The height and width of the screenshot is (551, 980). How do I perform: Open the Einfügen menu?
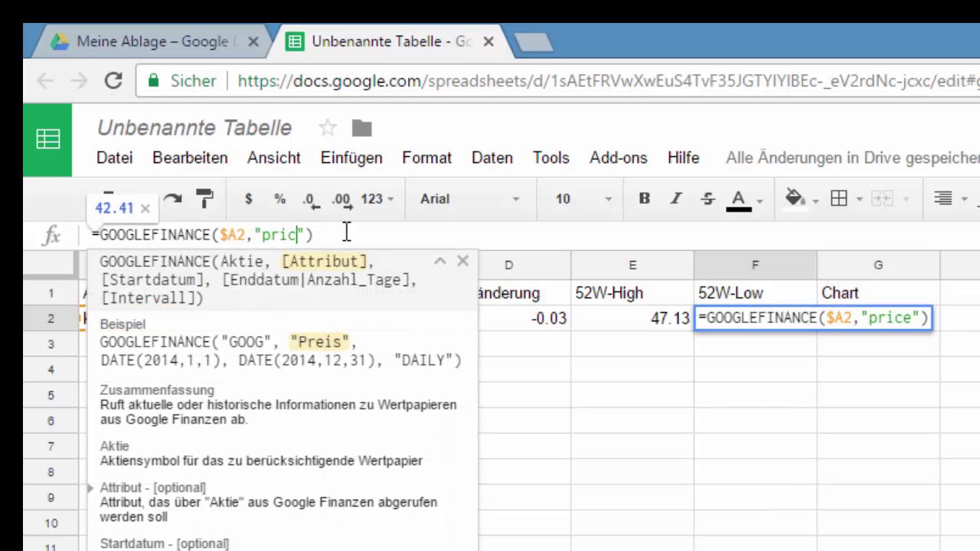[351, 158]
